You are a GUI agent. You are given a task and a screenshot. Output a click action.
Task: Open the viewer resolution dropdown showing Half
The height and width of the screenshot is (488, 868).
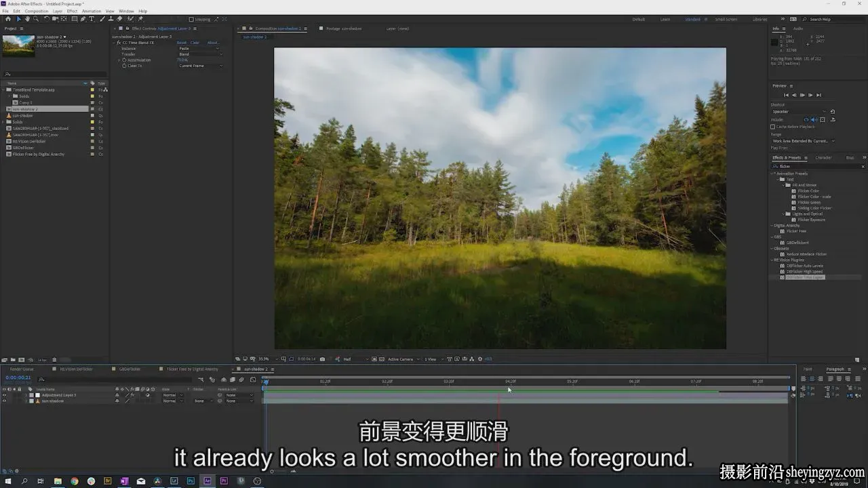click(x=355, y=359)
